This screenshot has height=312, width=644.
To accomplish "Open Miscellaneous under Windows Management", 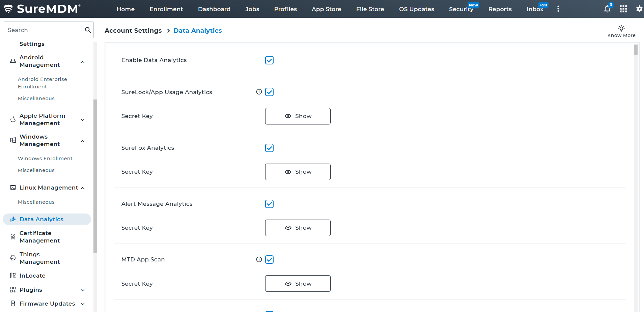I will click(36, 170).
